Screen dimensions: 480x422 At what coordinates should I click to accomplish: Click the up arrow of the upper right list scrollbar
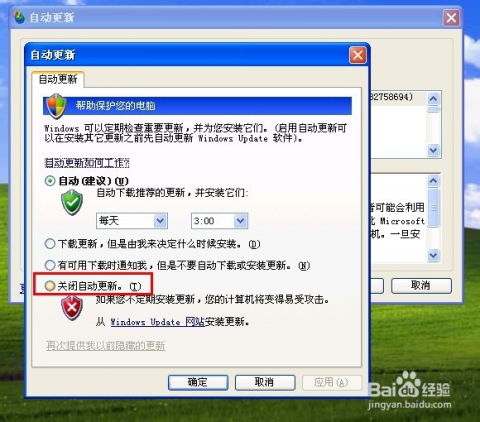(x=433, y=99)
